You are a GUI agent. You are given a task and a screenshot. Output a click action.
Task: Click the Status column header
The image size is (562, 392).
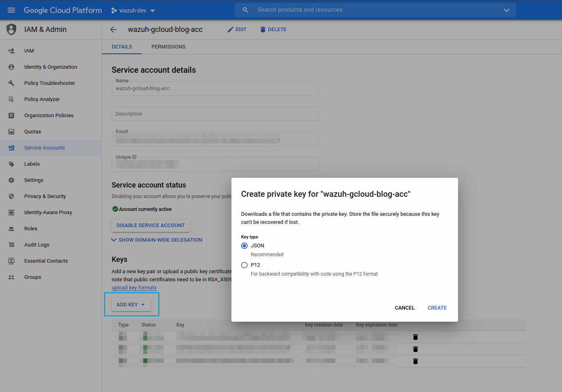pos(148,325)
